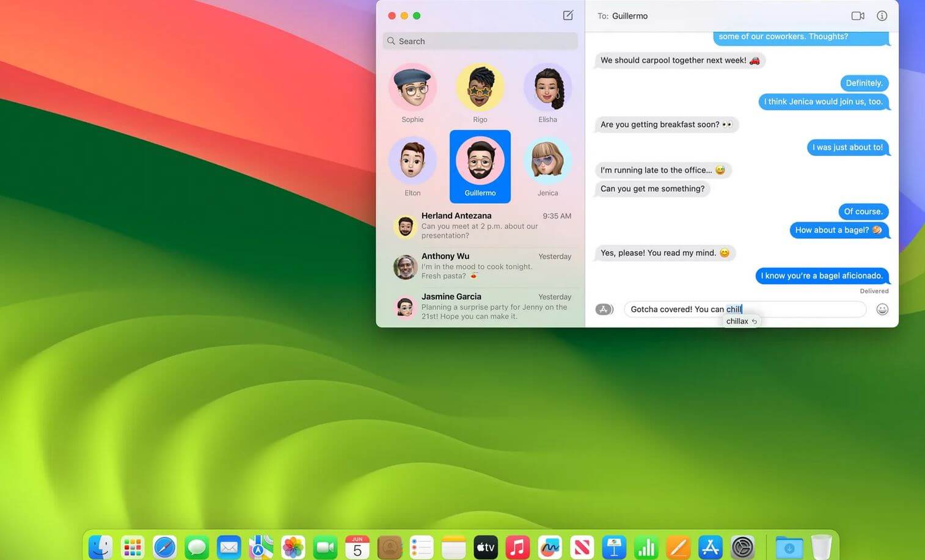Image resolution: width=925 pixels, height=560 pixels.
Task: Click 'I was just about to!' bubble
Action: point(847,147)
